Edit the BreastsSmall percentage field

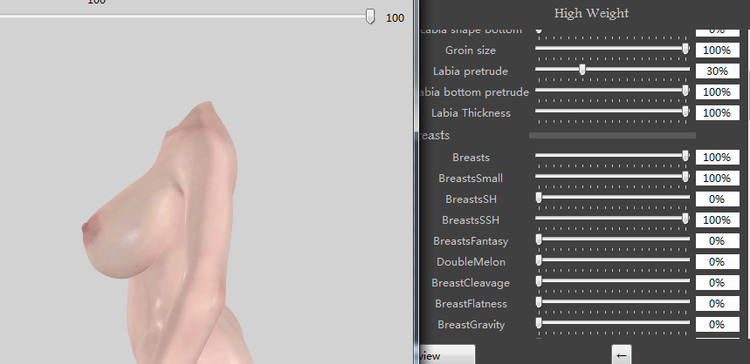pos(717,178)
